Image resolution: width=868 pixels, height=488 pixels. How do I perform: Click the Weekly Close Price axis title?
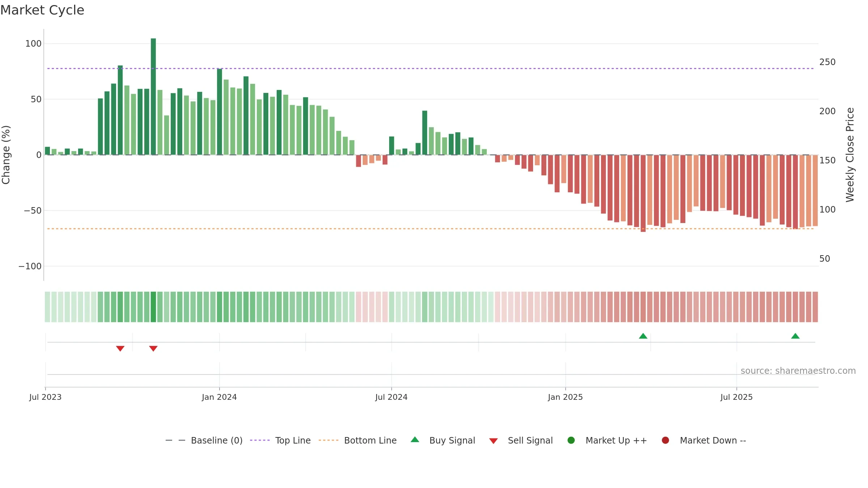click(850, 155)
